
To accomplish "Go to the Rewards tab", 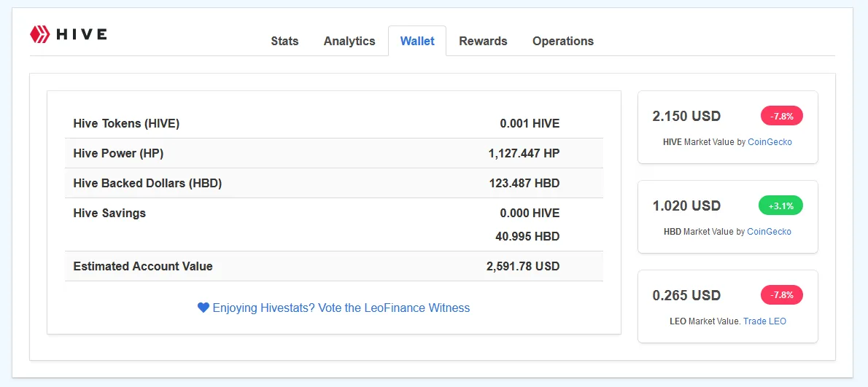I will pyautogui.click(x=484, y=41).
